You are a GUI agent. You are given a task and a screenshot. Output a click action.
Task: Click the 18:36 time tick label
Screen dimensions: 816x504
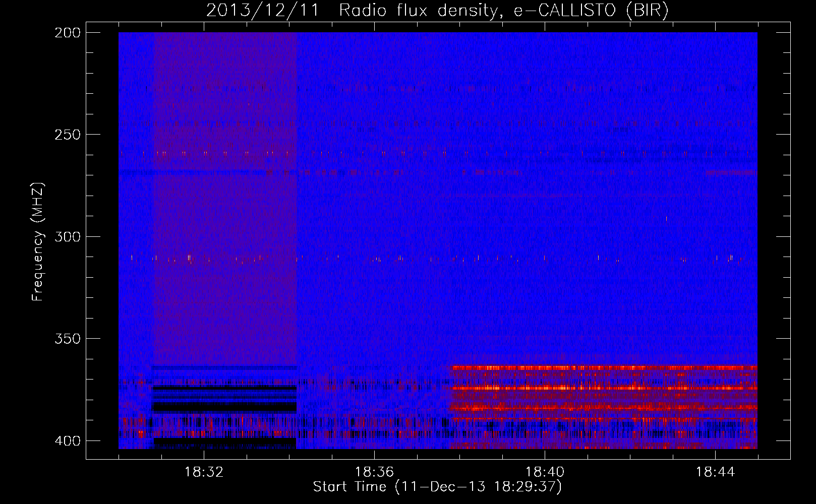(374, 472)
